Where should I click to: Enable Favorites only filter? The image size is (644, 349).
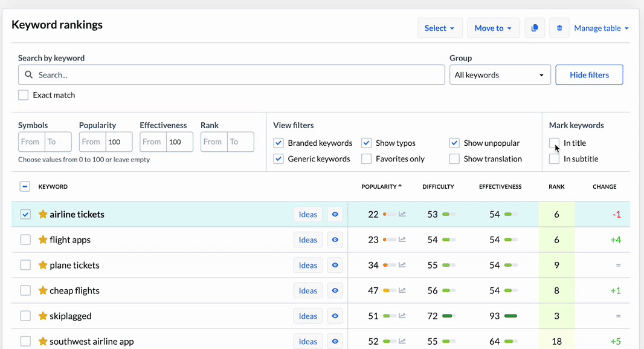pyautogui.click(x=366, y=158)
